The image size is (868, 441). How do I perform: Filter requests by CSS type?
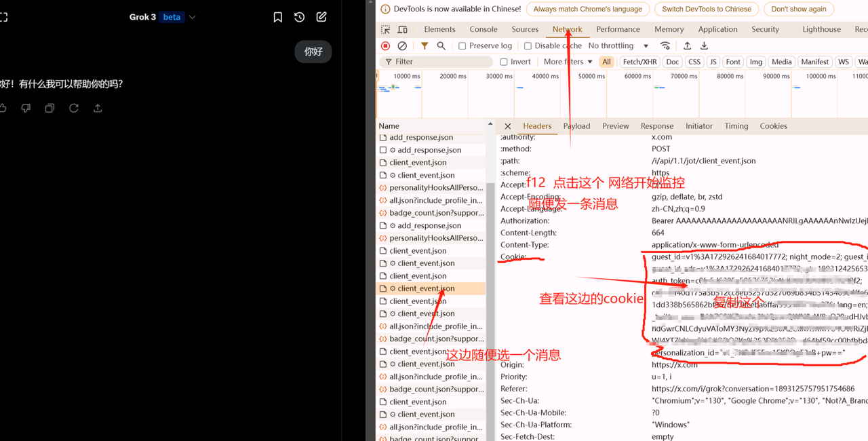tap(694, 62)
